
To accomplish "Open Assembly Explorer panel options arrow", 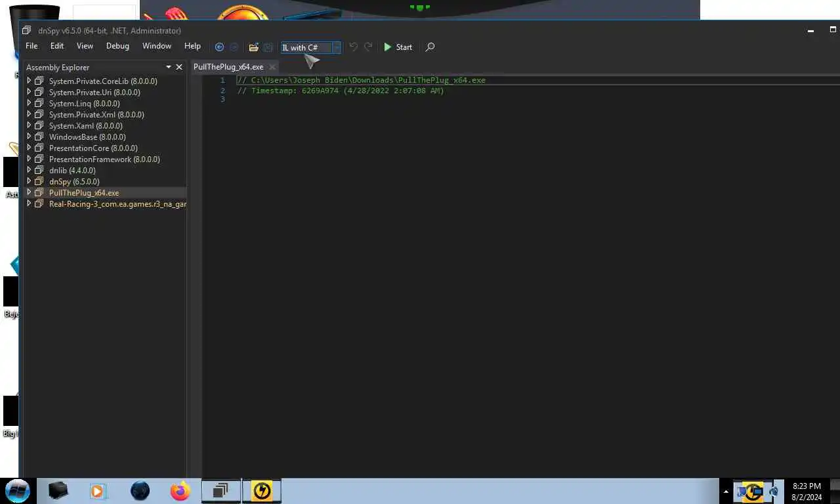I will tap(169, 67).
